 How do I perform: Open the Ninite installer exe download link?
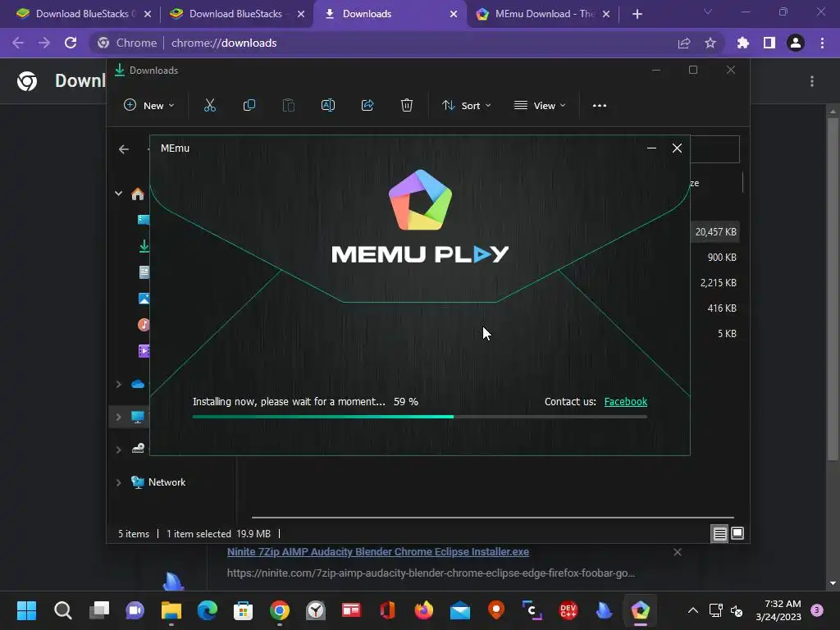click(x=377, y=552)
